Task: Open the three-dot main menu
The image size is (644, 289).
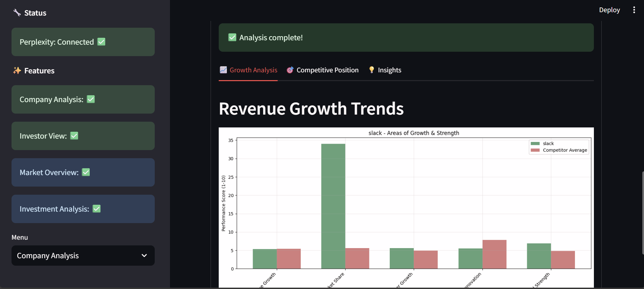Action: [x=634, y=10]
